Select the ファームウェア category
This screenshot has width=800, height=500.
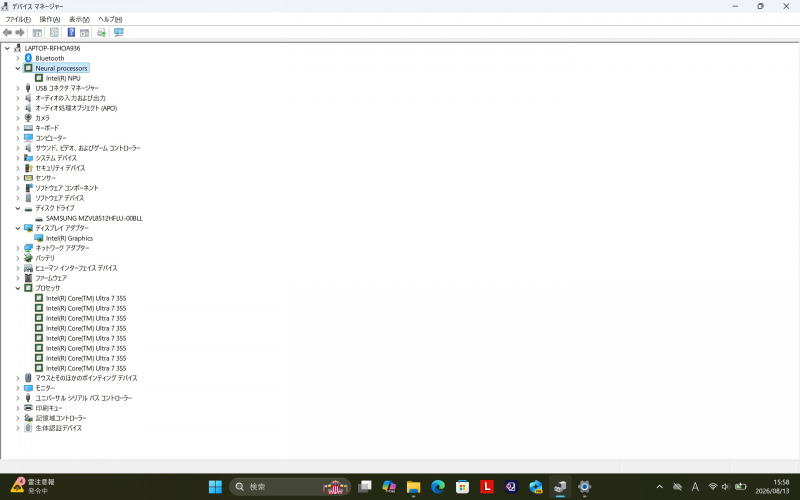coord(51,278)
